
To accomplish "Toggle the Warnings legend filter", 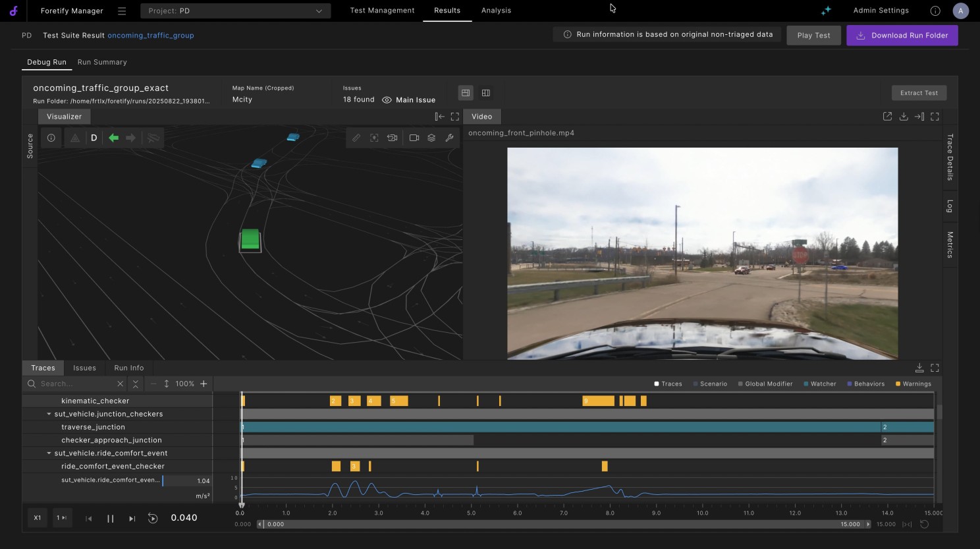I will [913, 384].
